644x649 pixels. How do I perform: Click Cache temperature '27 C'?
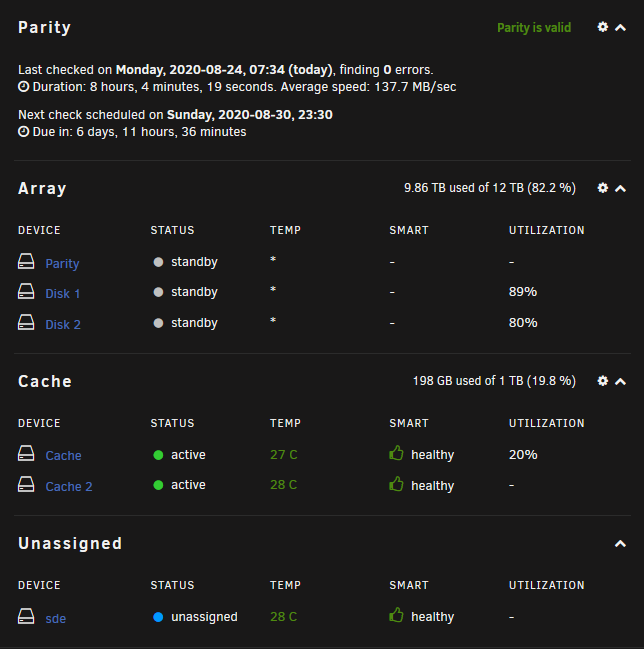pos(284,454)
